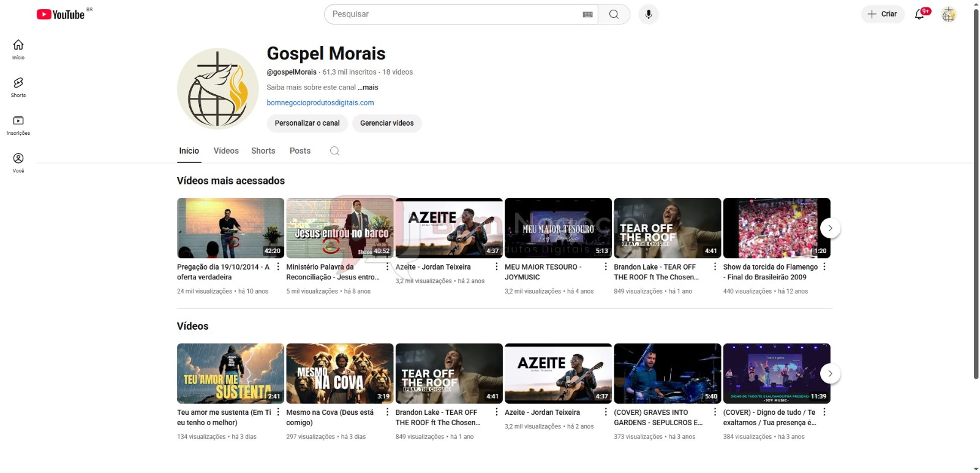Play the Pregação dia 19/10/2014 thumbnail
Screen dimensions: 980x473
pos(230,228)
